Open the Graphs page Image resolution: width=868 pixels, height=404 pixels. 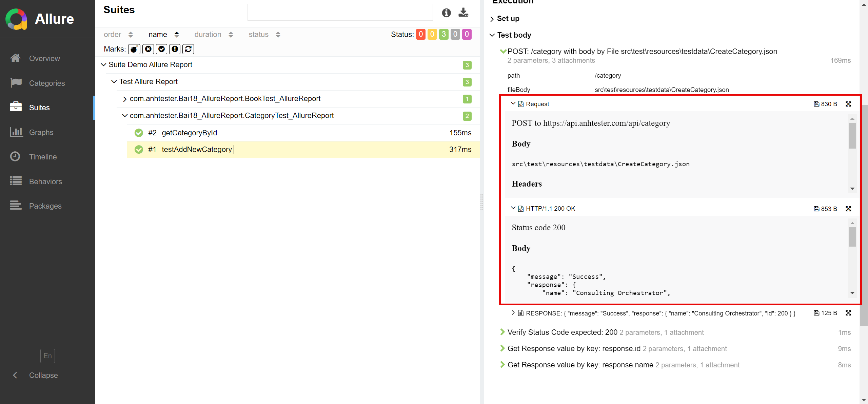(47, 132)
